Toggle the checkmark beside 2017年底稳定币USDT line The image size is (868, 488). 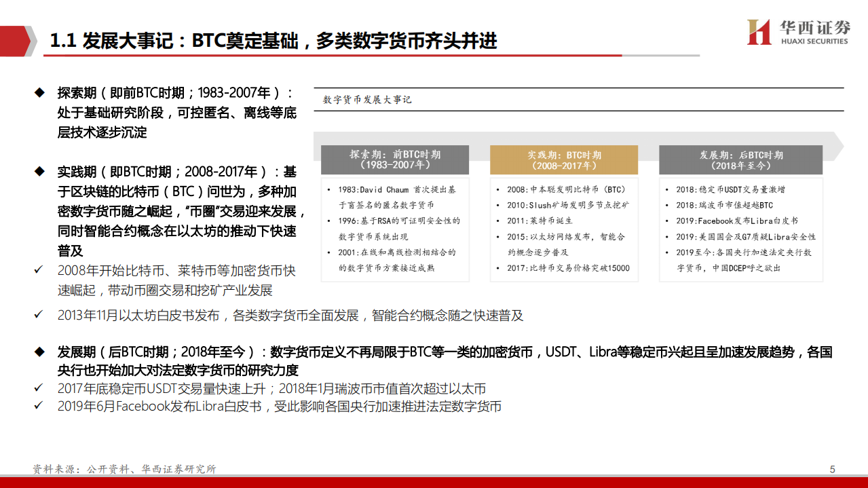[37, 388]
